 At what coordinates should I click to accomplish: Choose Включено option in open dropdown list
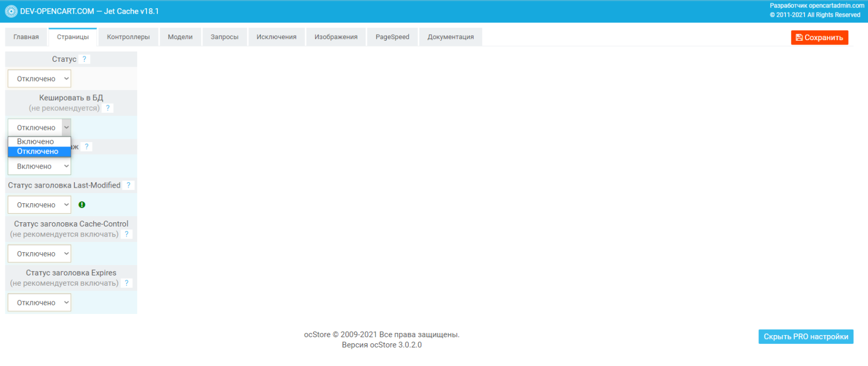tap(40, 142)
